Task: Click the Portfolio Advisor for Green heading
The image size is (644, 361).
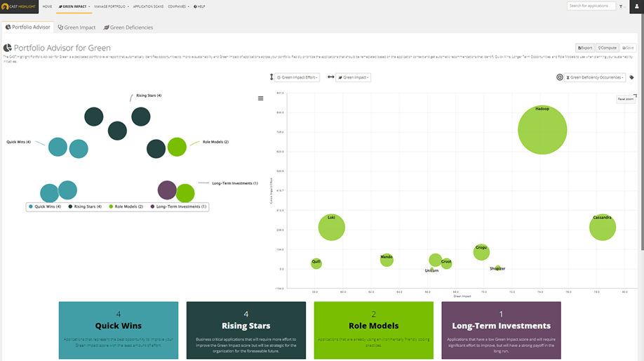Action: pyautogui.click(x=62, y=48)
